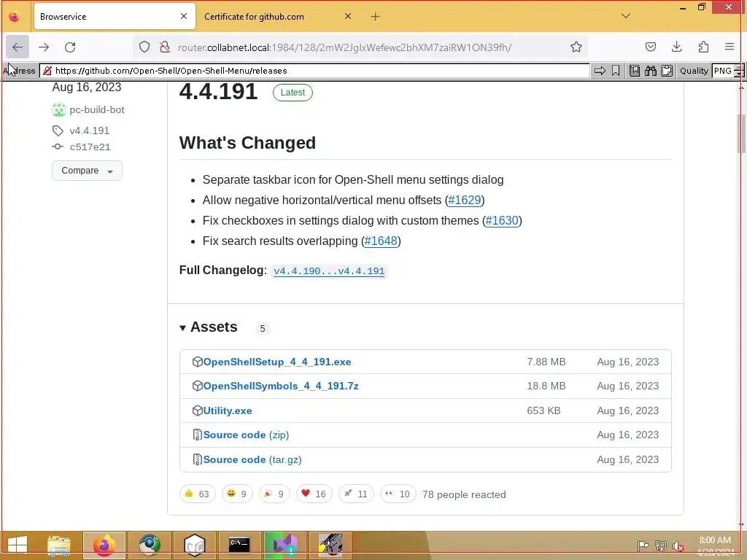The height and width of the screenshot is (560, 747).
Task: Click the Go arrow next to the Browservice address field
Action: [x=600, y=71]
